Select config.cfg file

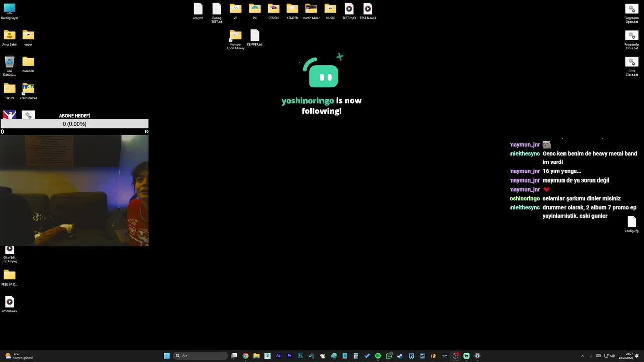[632, 224]
